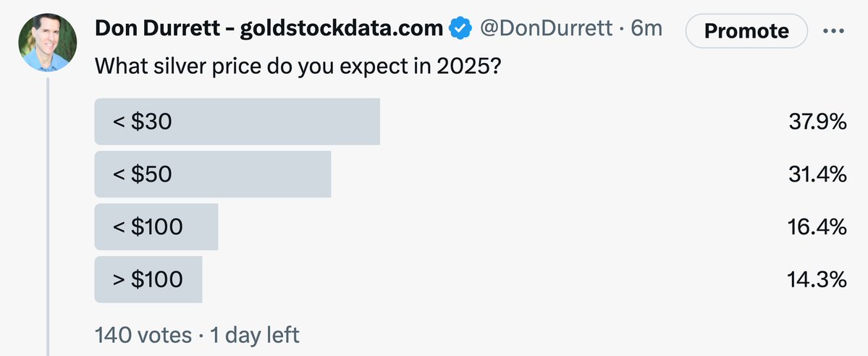This screenshot has width=868, height=356.
Task: Click the 31.4% poll result
Action: 817,174
